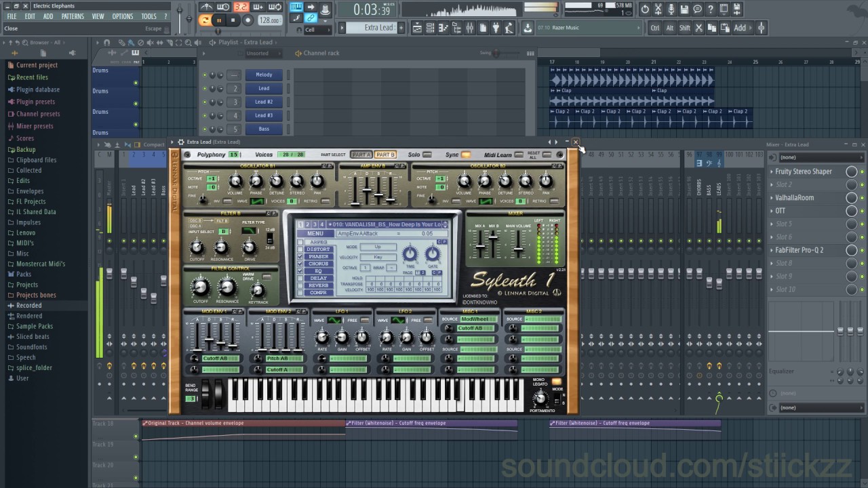The image size is (868, 488).
Task: Open the Recorded folder in browser
Action: pyautogui.click(x=28, y=305)
